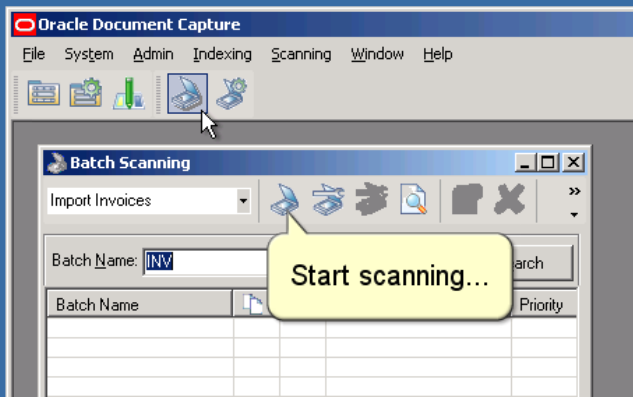The width and height of the screenshot is (633, 397).
Task: Click the greyed-out scanner icon in Batch Scanning toolbar
Action: click(x=371, y=199)
